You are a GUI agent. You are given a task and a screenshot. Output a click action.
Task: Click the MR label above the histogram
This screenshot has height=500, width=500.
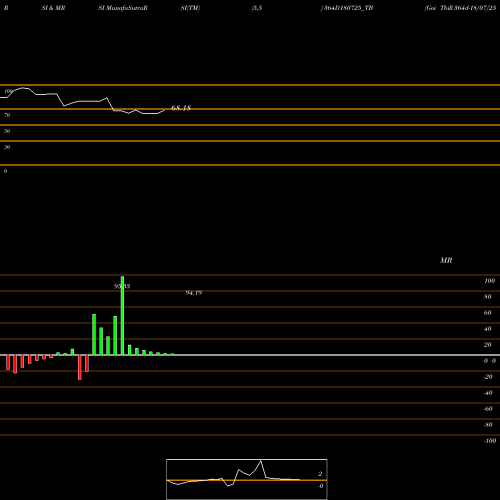click(x=446, y=260)
